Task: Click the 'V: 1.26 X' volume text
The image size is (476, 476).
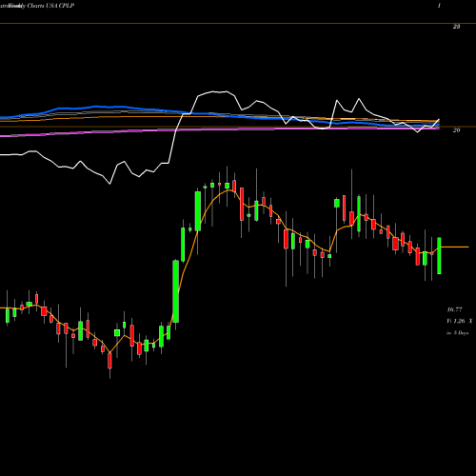Action: coord(460,321)
